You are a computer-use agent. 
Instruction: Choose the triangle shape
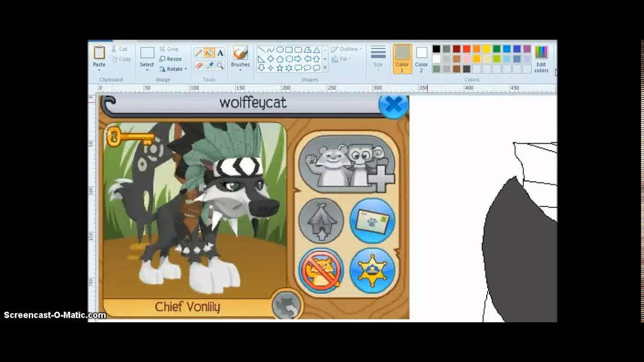pyautogui.click(x=316, y=50)
